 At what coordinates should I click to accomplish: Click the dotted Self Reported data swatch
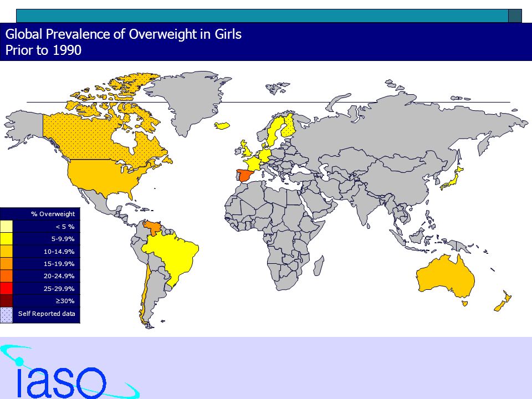[x=6, y=315]
